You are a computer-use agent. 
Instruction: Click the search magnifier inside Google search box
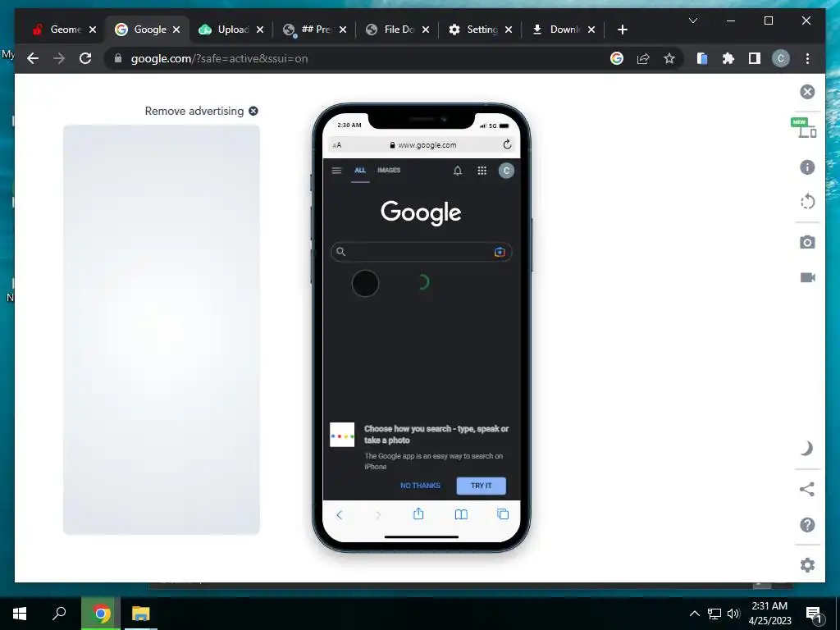point(340,252)
